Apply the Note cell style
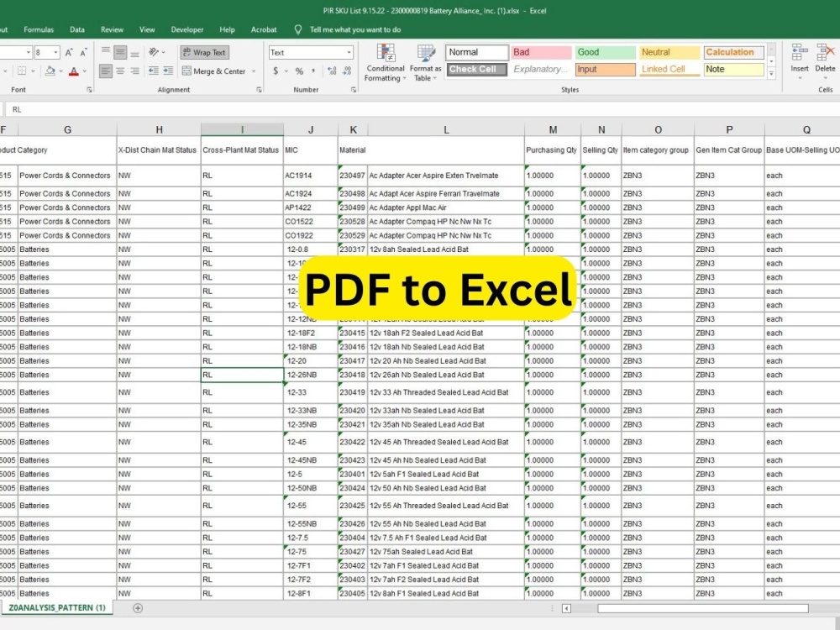840x630 pixels. [734, 69]
